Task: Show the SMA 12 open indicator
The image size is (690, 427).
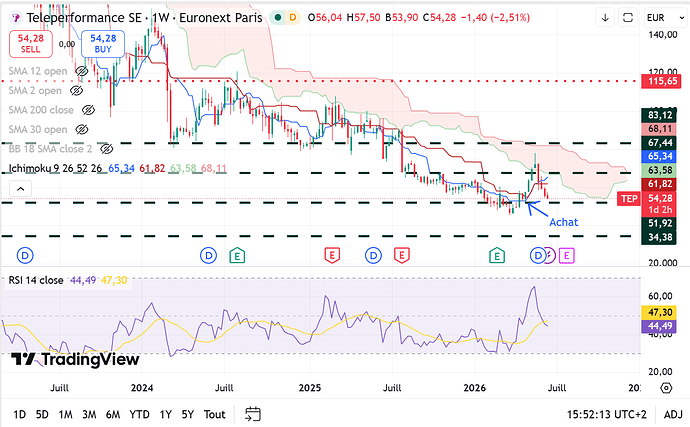Action: click(81, 71)
